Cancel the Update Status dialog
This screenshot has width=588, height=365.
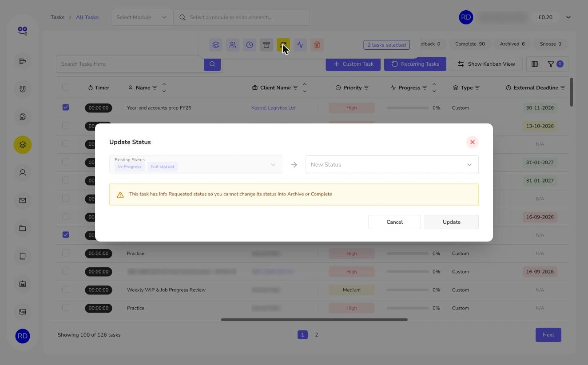tap(395, 222)
